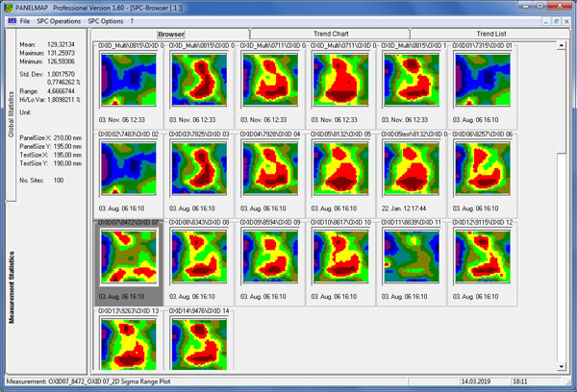
Task: Select the Browser tab
Action: coord(171,35)
